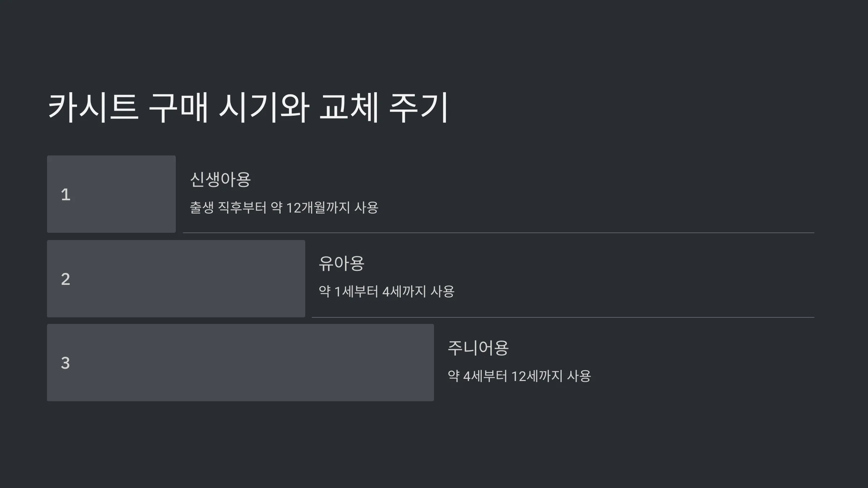Select the 출생 직후부터 약 12개월까지 사용 text

pyautogui.click(x=284, y=207)
